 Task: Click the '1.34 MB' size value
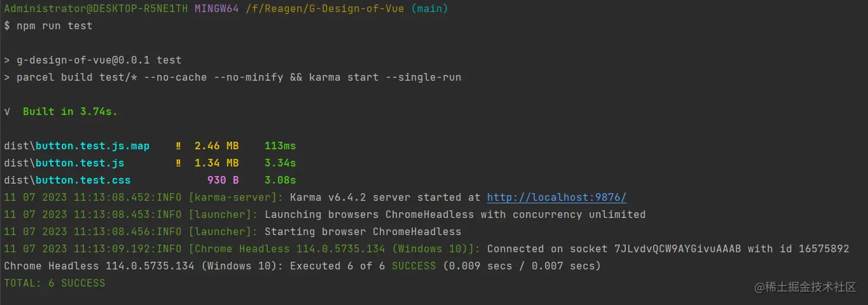tap(217, 163)
